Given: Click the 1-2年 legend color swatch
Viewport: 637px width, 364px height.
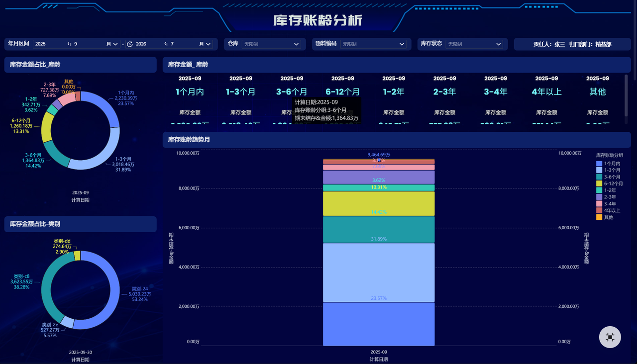Looking at the screenshot, I should 599,190.
